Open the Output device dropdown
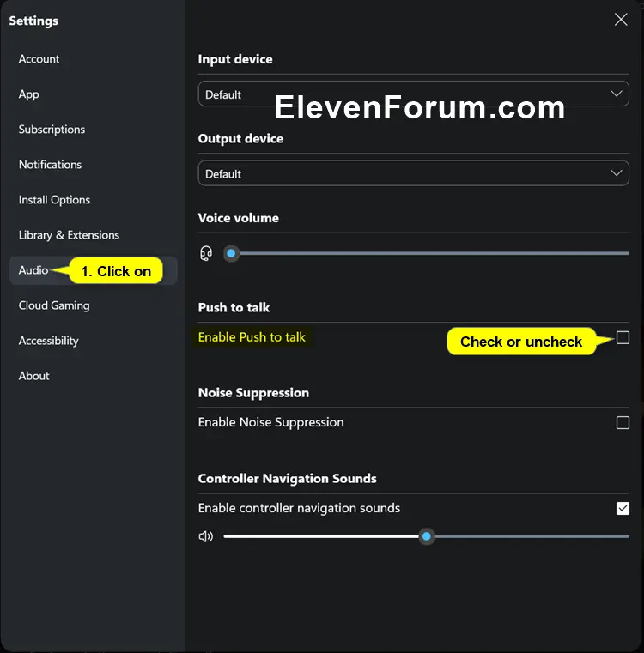Viewport: 644px width, 653px height. coord(413,173)
